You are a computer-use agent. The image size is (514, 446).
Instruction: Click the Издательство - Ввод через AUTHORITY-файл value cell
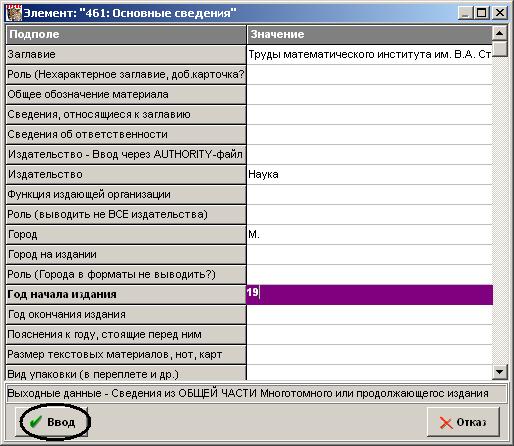(x=369, y=154)
